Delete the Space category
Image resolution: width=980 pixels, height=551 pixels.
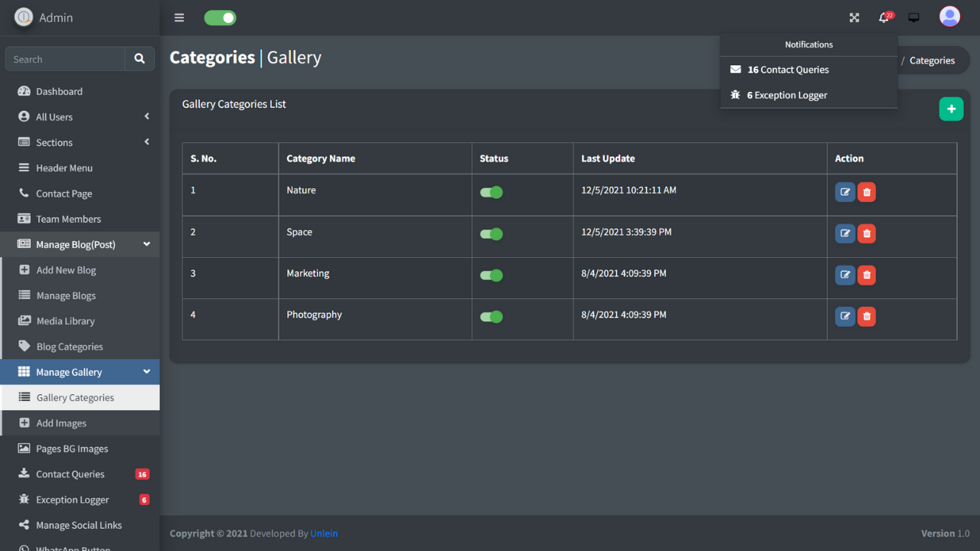coord(866,233)
